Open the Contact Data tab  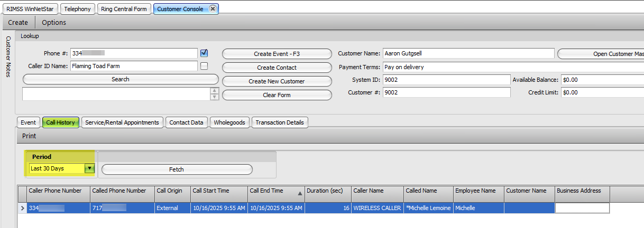186,122
